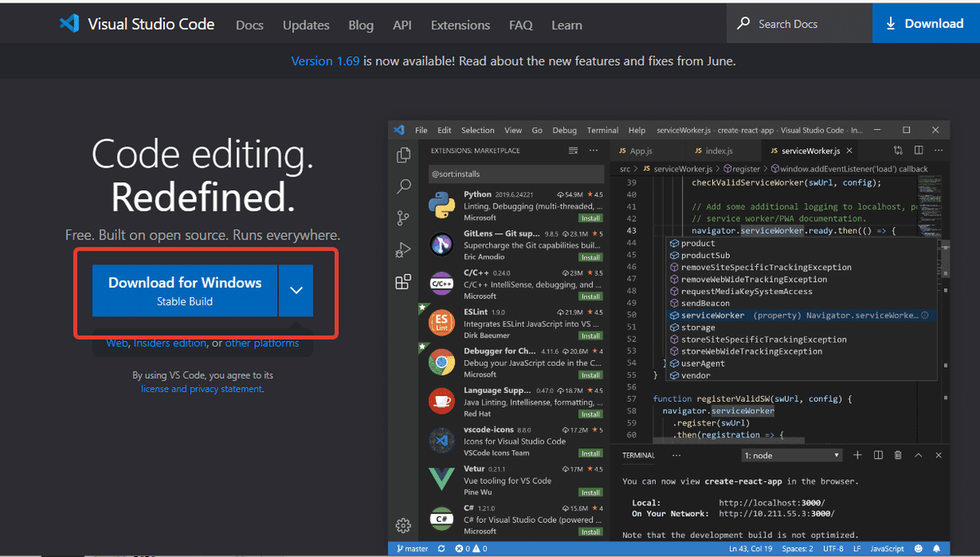Open the extensions panel more actions ellipsis
Screen dimensions: 980x557
pos(595,151)
